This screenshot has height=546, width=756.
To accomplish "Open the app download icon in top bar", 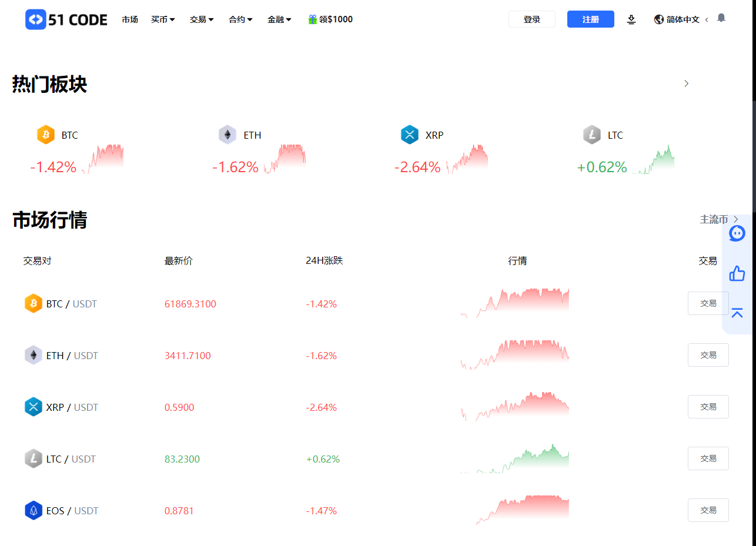I will click(631, 19).
